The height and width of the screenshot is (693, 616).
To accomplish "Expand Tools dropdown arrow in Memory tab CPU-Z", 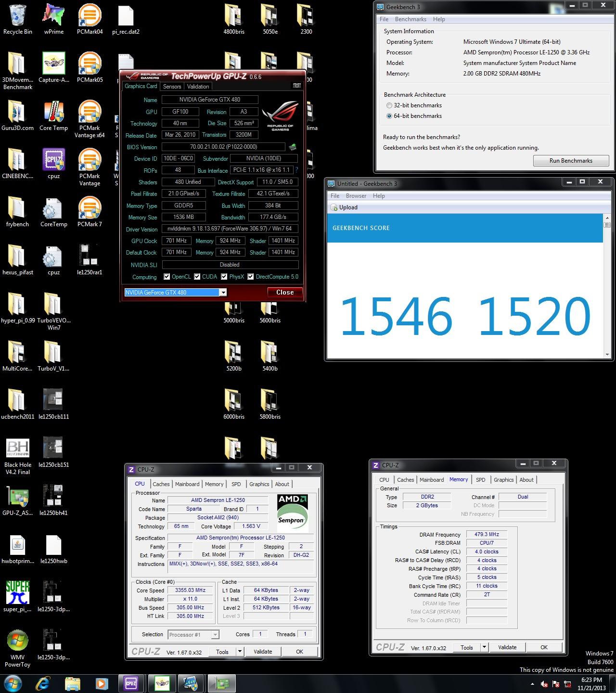I will point(484,647).
